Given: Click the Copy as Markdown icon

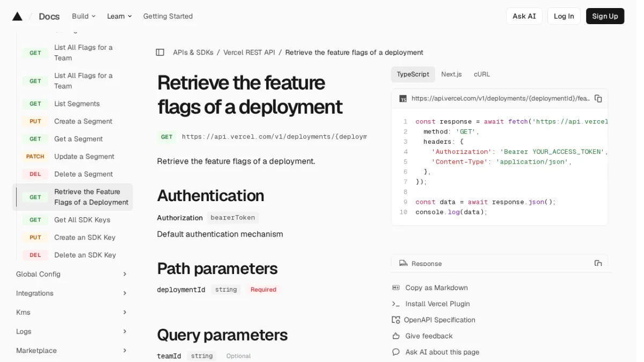Looking at the screenshot, I should click(x=396, y=288).
